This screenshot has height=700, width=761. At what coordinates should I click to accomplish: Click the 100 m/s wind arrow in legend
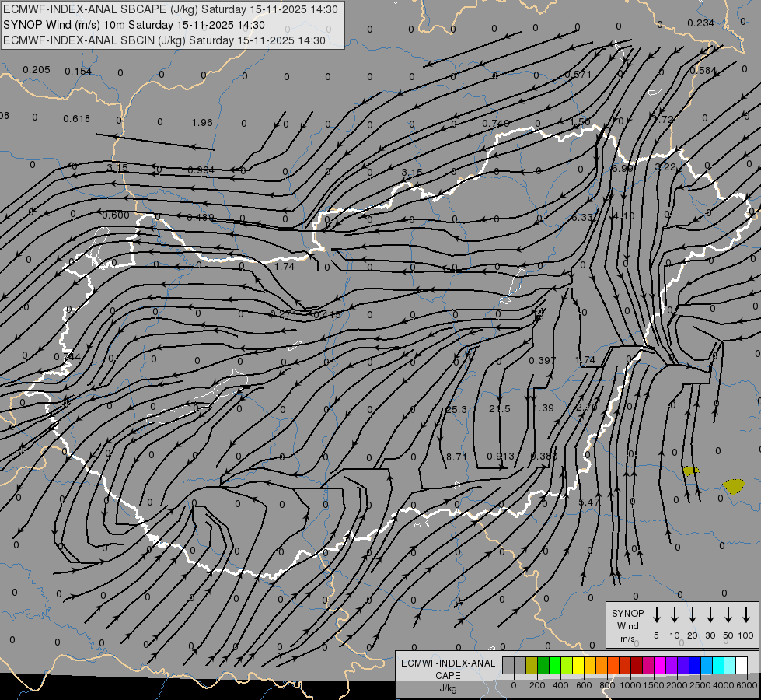pyautogui.click(x=746, y=614)
